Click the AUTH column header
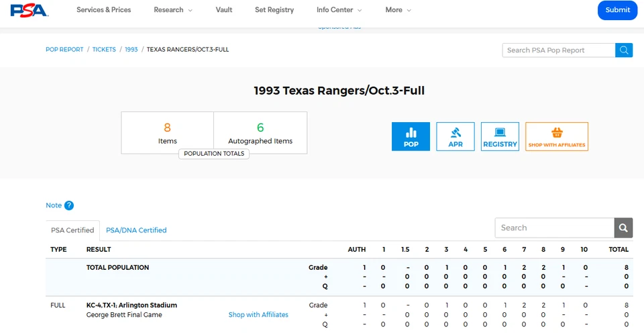 click(x=357, y=250)
